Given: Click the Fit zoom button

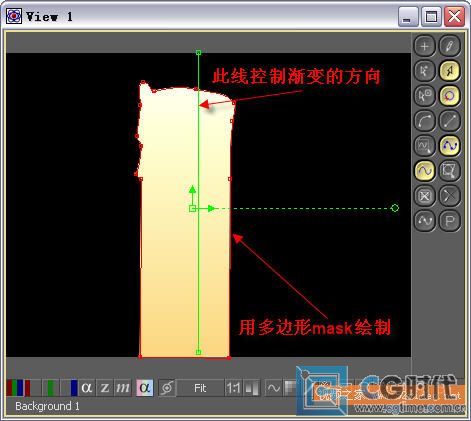Looking at the screenshot, I should point(200,388).
